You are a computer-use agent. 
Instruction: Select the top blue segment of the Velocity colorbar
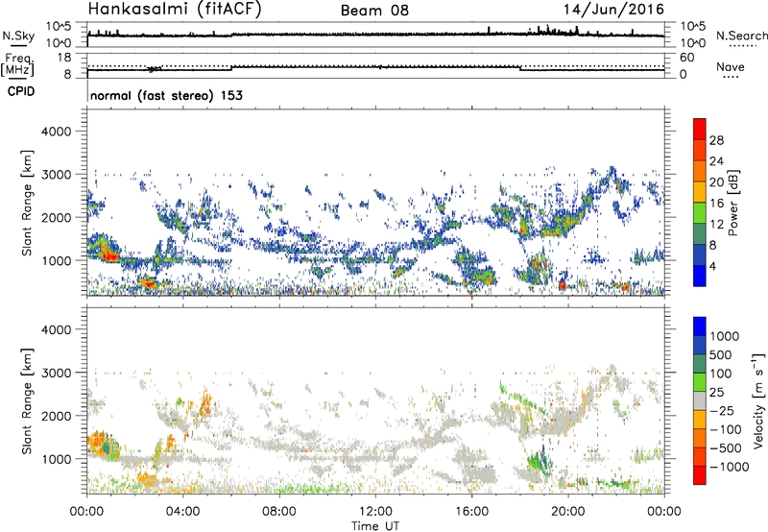(700, 326)
